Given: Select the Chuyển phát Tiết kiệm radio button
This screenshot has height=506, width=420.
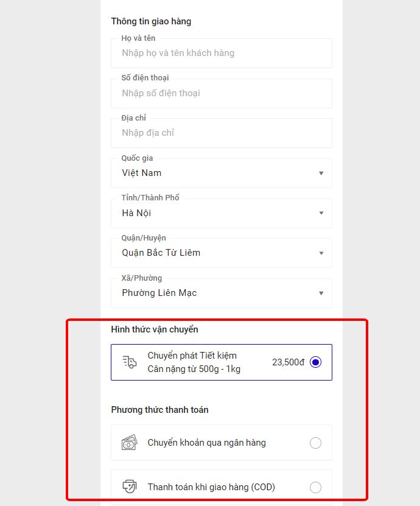Looking at the screenshot, I should (315, 362).
